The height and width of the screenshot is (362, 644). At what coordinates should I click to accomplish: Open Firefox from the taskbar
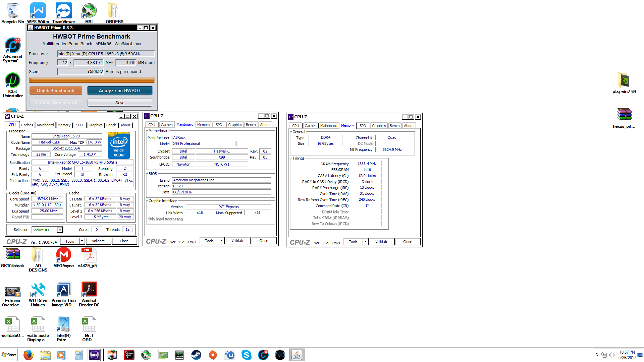(29, 355)
